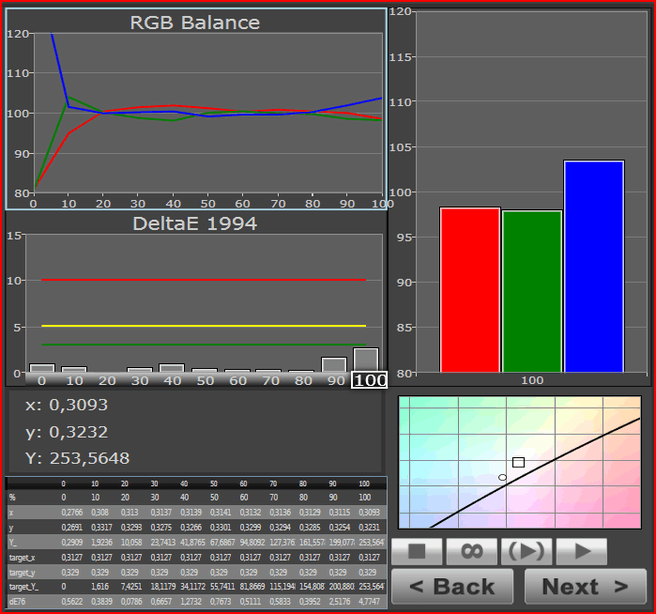Select the 0 level under DeltaE chart

(x=41, y=381)
